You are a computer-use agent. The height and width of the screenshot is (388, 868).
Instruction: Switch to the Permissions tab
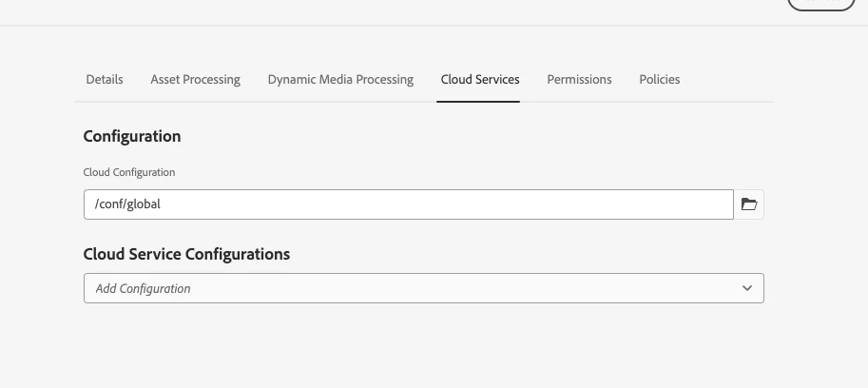pyautogui.click(x=579, y=80)
